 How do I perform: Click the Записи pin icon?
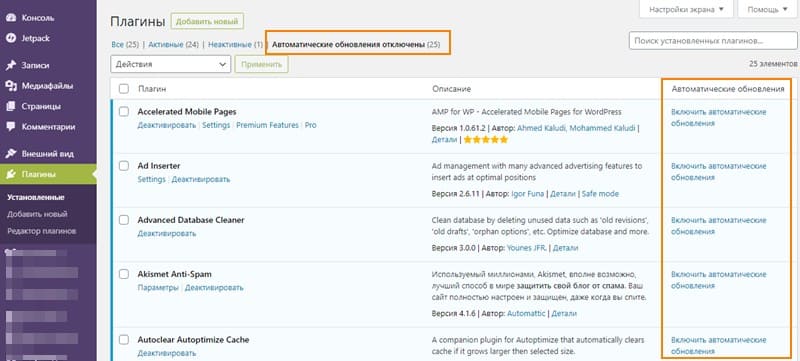(11, 65)
